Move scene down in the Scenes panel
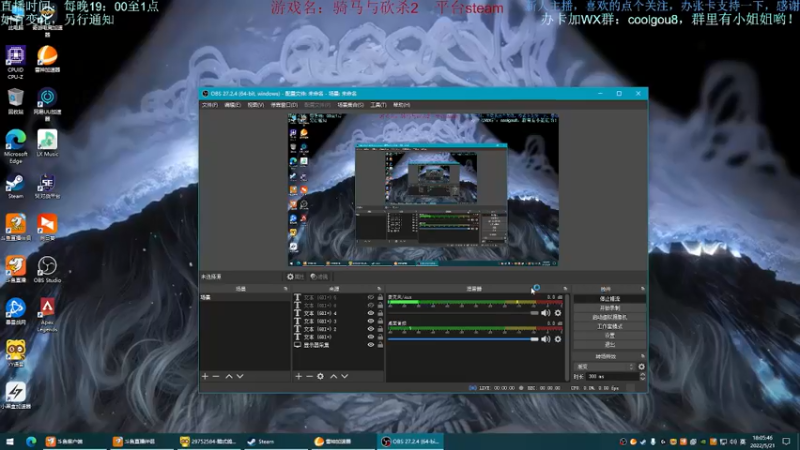 (240, 376)
